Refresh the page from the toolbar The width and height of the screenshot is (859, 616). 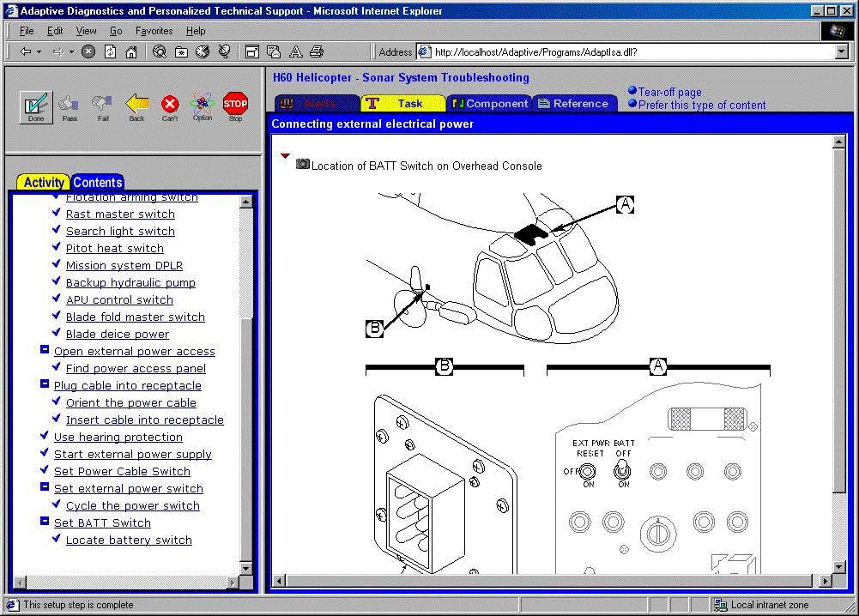(110, 51)
